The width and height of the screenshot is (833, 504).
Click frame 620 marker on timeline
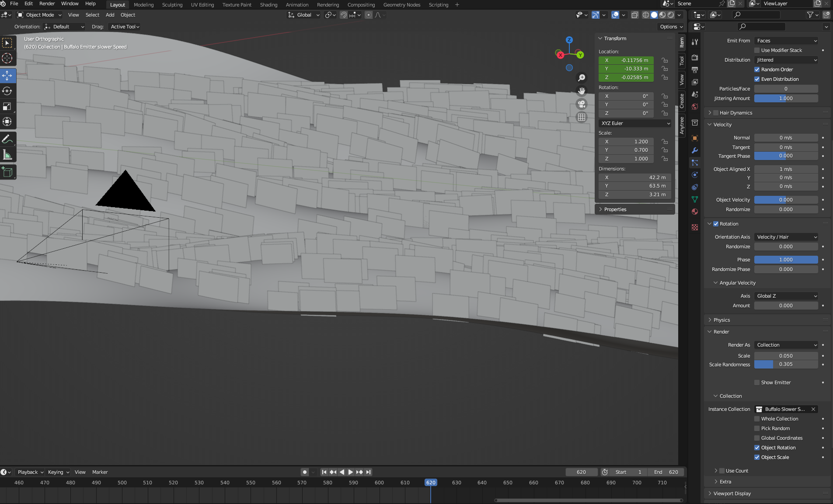431,483
